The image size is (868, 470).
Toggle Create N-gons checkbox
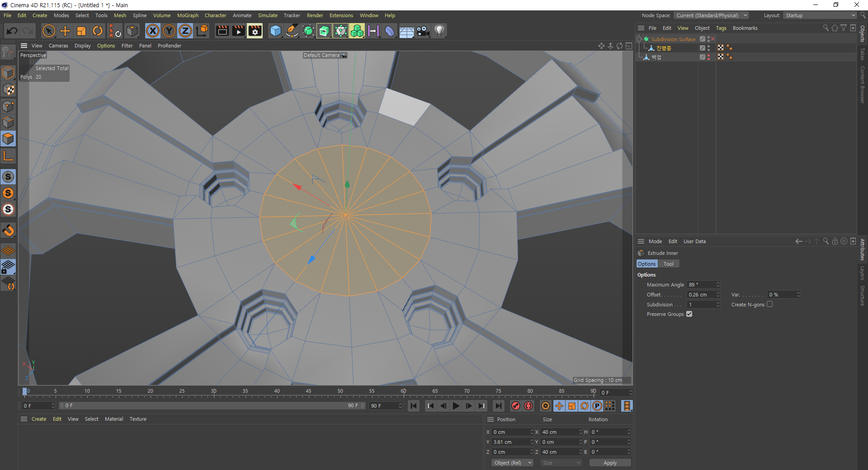[x=769, y=304]
